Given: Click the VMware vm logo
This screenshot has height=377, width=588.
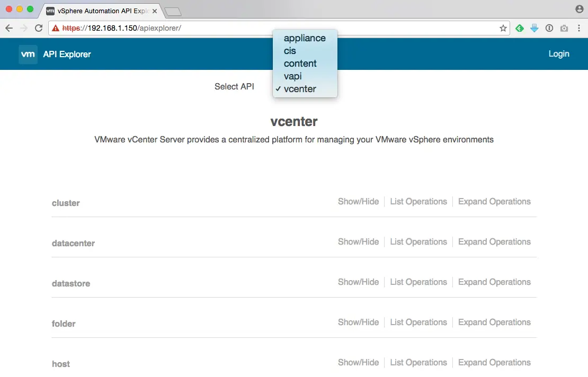Looking at the screenshot, I should pyautogui.click(x=28, y=55).
